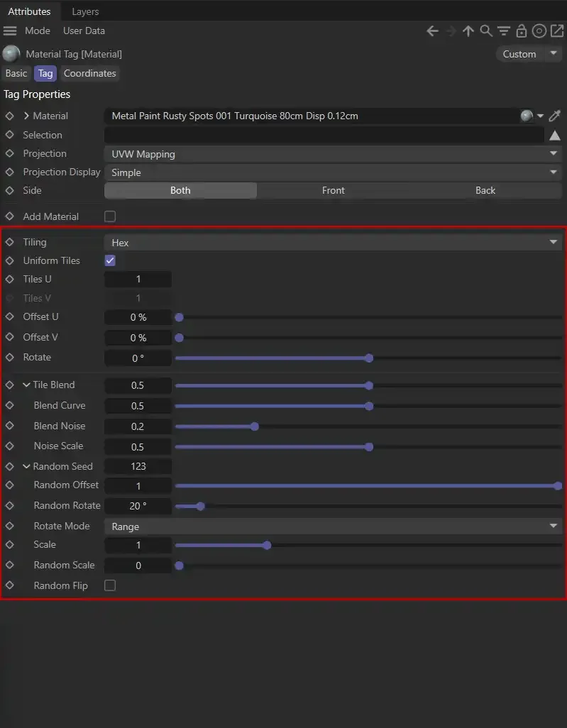Open the Mode menu
Screen dimensions: 567x728
click(x=38, y=31)
